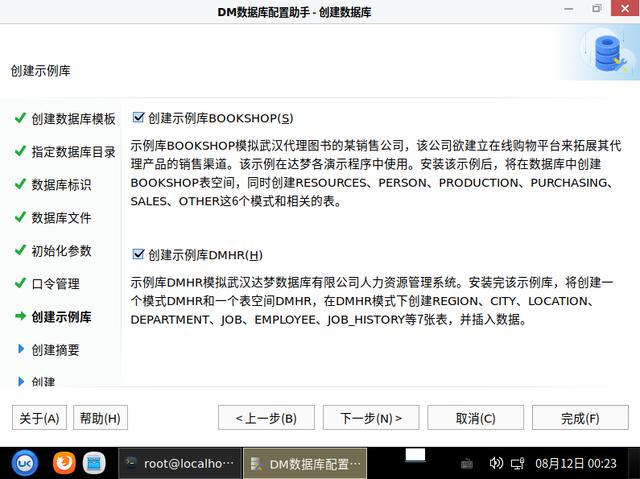Click the current 创建示例库 step arrow

tap(20, 316)
